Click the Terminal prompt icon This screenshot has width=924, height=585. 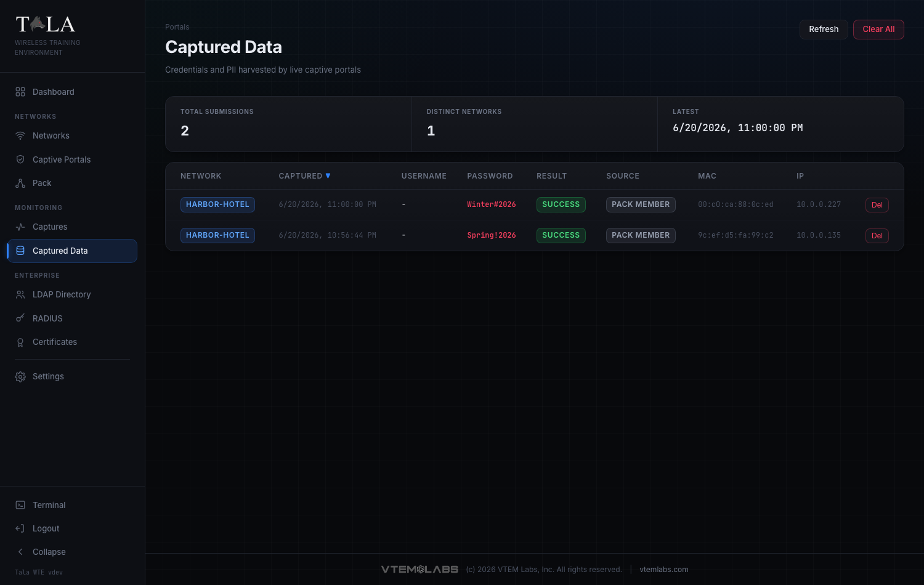click(x=20, y=505)
